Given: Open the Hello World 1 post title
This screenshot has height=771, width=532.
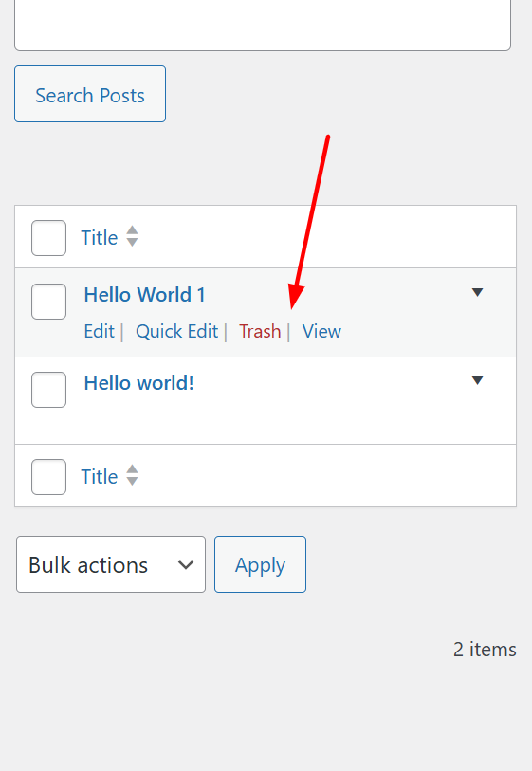Looking at the screenshot, I should pyautogui.click(x=144, y=295).
